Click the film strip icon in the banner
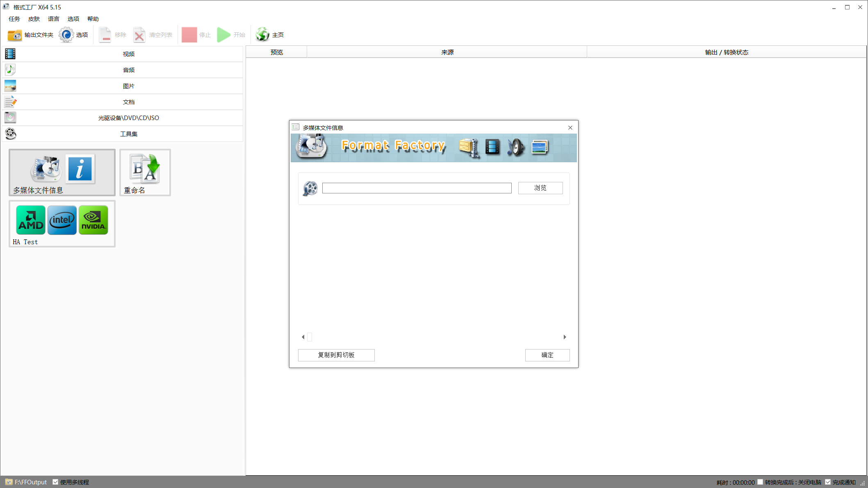The height and width of the screenshot is (488, 868). (x=492, y=147)
